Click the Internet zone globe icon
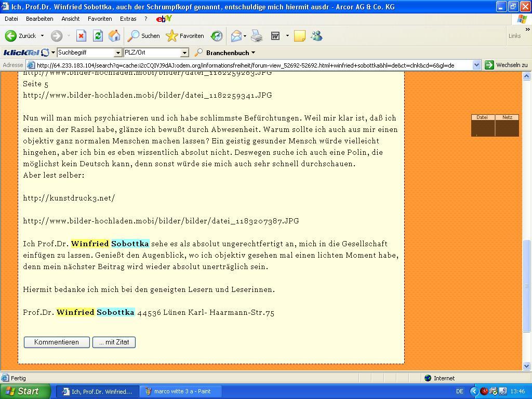Viewport: 532px width, 399px height. pos(428,378)
